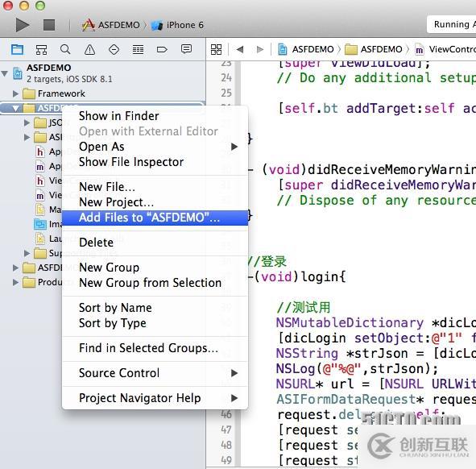Choose New Group from Selection
This screenshot has height=469, width=476.
(x=155, y=283)
